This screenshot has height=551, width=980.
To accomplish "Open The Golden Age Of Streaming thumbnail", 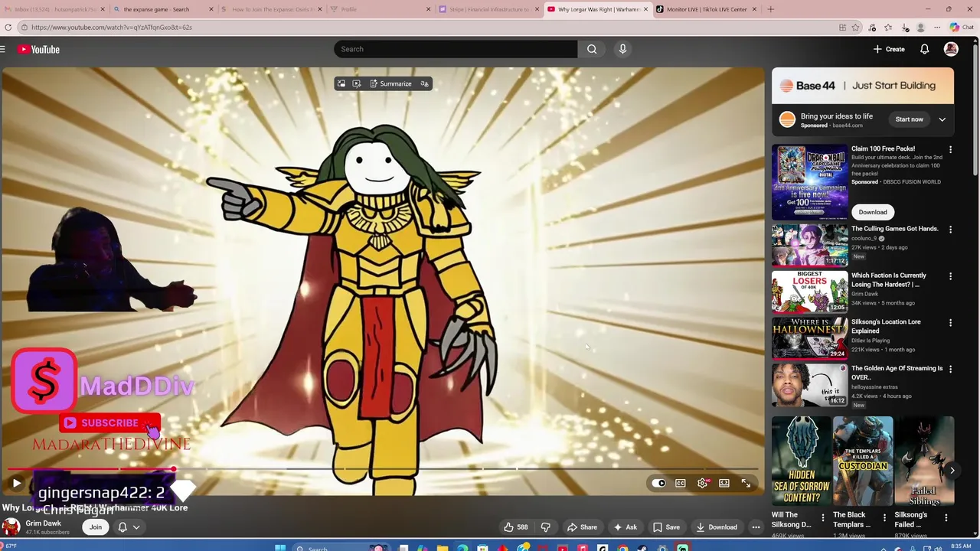I will pyautogui.click(x=809, y=385).
